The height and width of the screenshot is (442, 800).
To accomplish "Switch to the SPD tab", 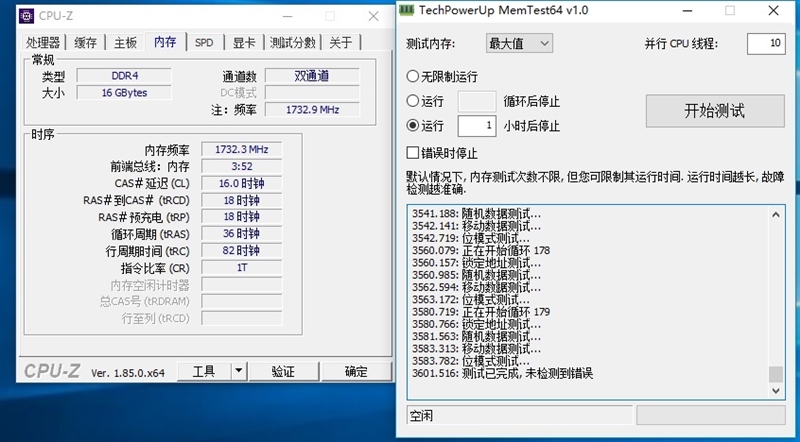I will pos(204,42).
